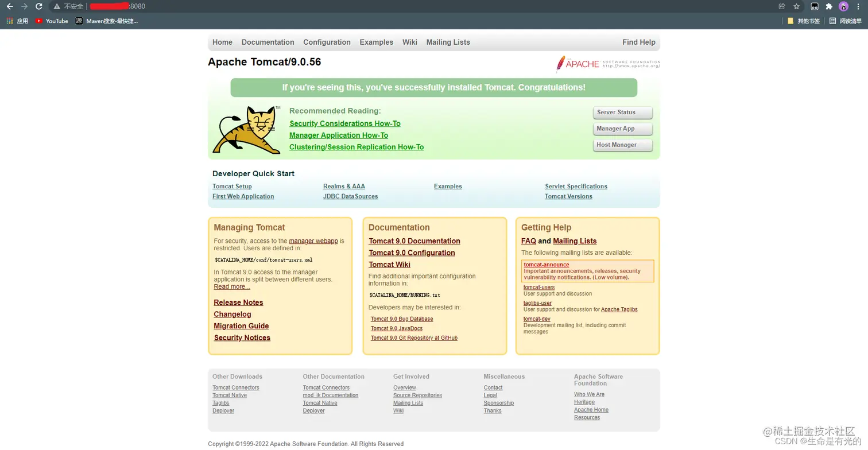868x450 pixels.
Task: Open Tomcat 9.0 Documentation link
Action: click(414, 241)
